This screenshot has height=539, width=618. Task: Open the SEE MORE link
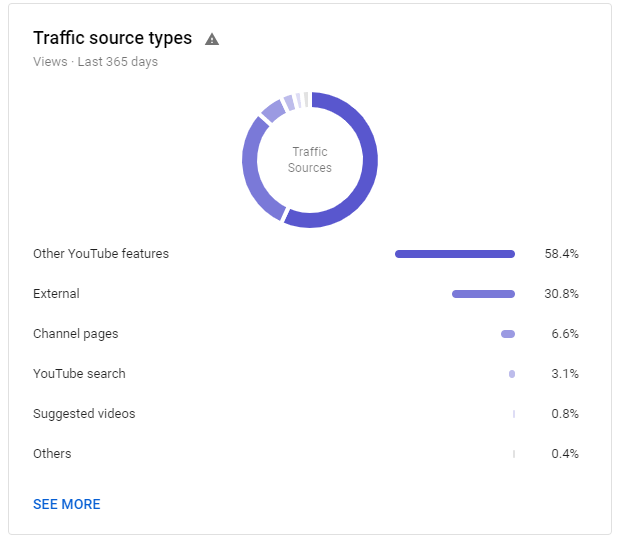(x=67, y=504)
